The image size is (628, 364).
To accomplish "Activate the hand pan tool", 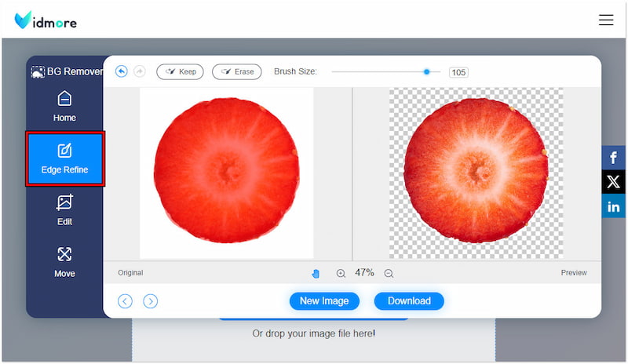I will [x=316, y=273].
